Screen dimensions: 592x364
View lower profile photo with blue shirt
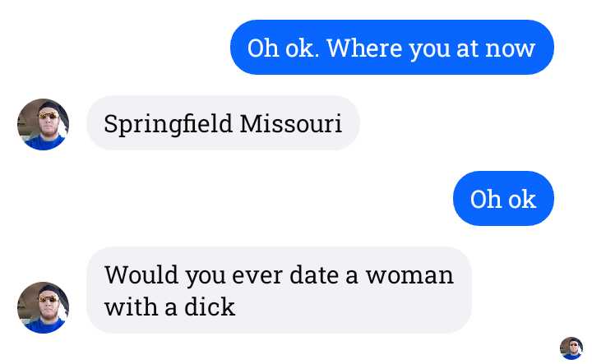click(x=43, y=307)
